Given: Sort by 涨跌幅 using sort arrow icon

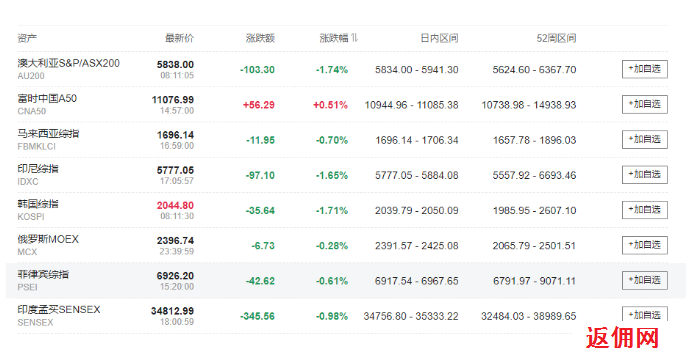Looking at the screenshot, I should tap(354, 38).
